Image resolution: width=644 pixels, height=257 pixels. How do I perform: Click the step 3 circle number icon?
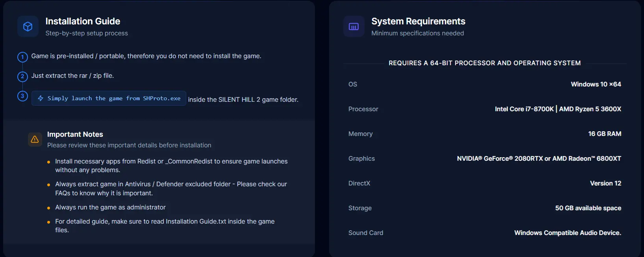[x=22, y=95]
